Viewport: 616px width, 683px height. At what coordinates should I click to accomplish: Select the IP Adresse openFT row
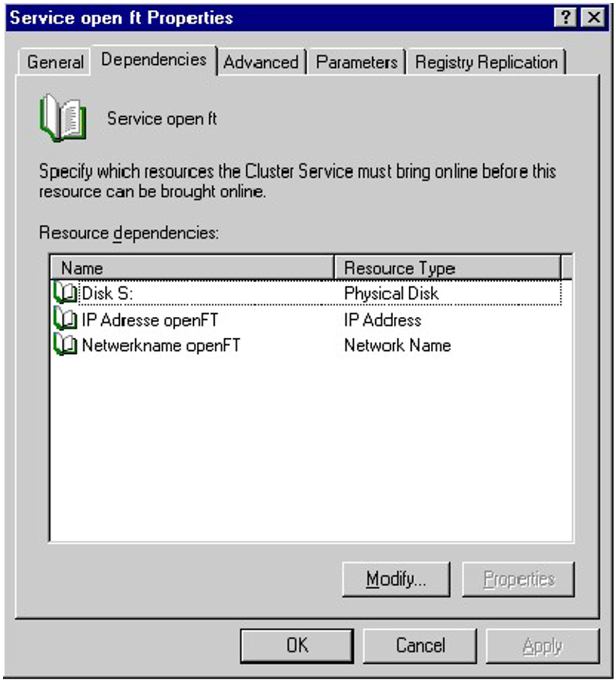tap(150, 320)
